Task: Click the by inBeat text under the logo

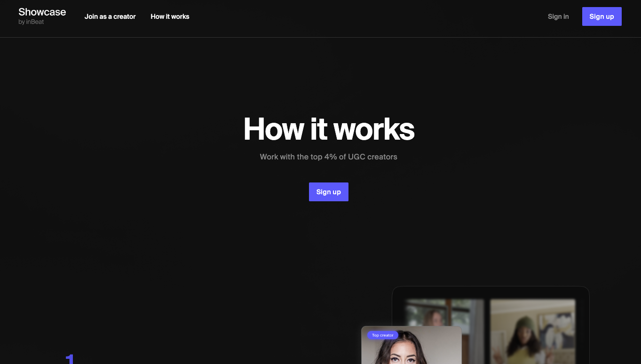Action: point(31,22)
